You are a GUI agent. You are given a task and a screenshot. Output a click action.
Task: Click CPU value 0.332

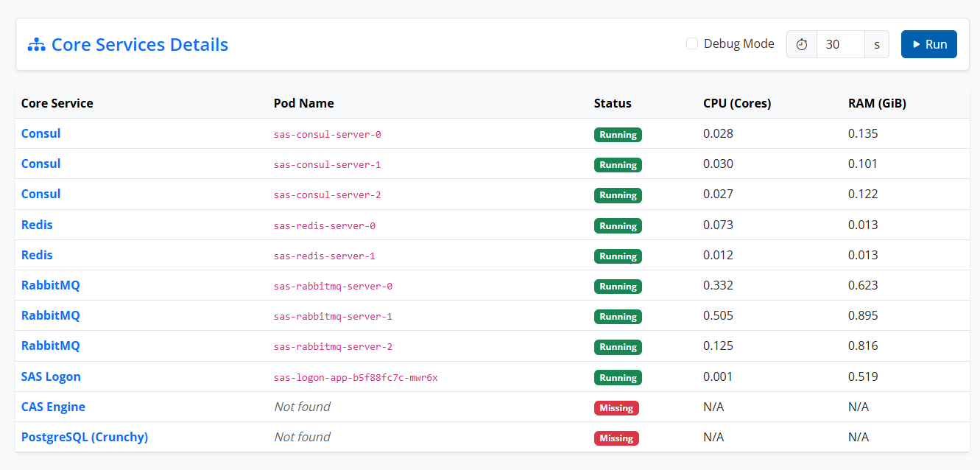click(x=718, y=285)
